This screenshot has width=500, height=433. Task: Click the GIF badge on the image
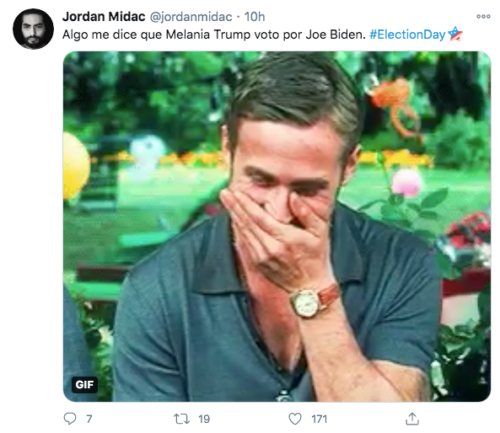(85, 385)
